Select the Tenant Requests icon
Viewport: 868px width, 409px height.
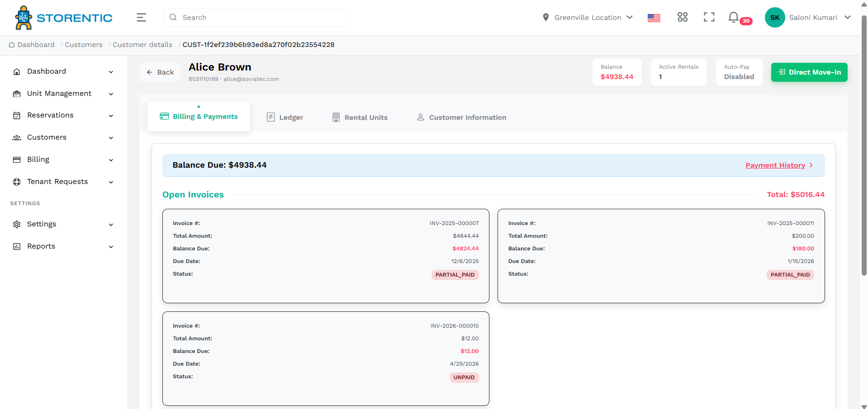17,182
